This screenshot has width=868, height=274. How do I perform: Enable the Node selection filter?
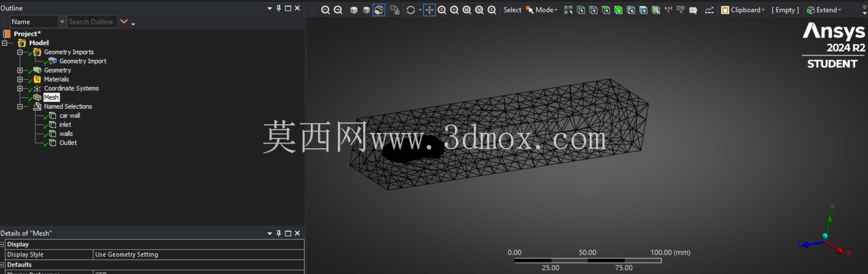coord(631,10)
